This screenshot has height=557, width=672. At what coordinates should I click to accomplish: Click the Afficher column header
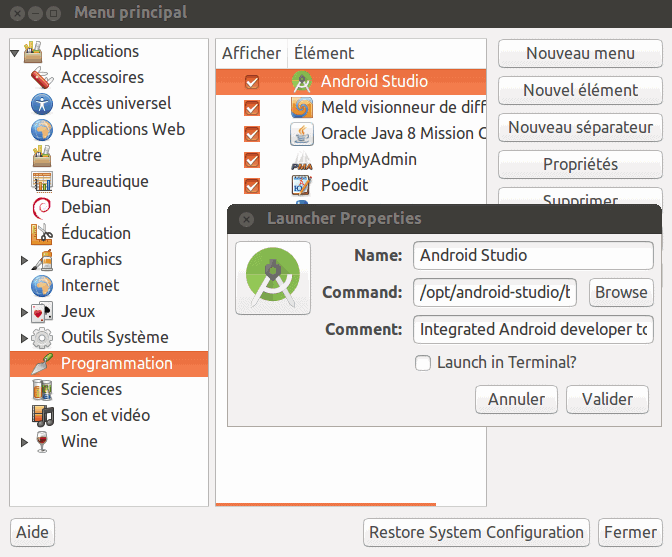251,54
